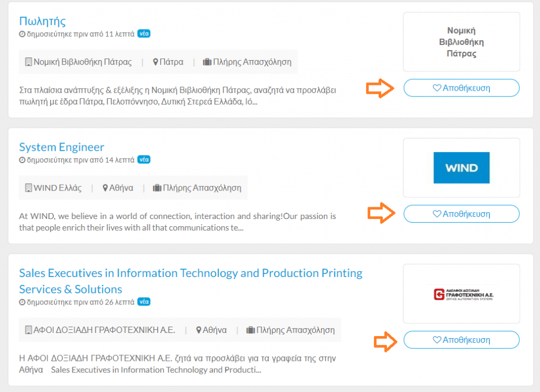Save the Sales Executives job with Αποθήκευση
Screen dimensions: 540x392
pyautogui.click(x=461, y=340)
